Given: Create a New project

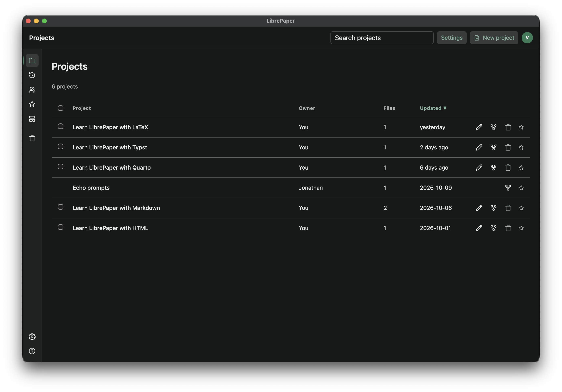Looking at the screenshot, I should pos(494,38).
